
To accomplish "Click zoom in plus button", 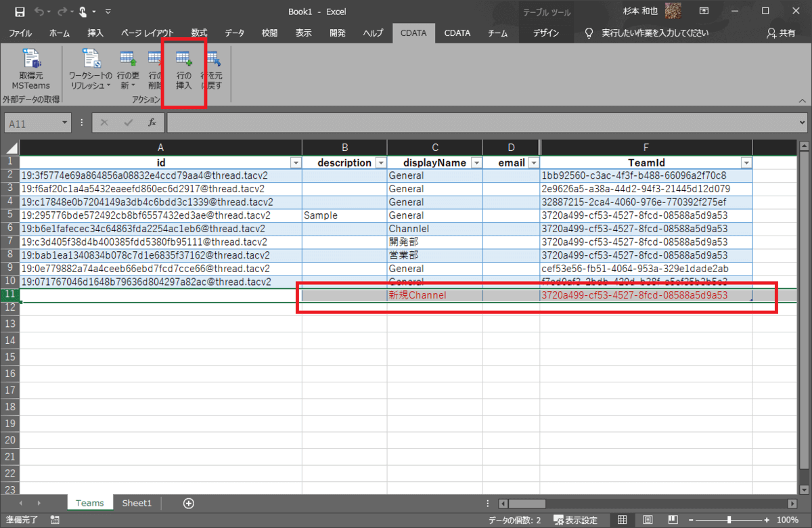I will pyautogui.click(x=766, y=520).
